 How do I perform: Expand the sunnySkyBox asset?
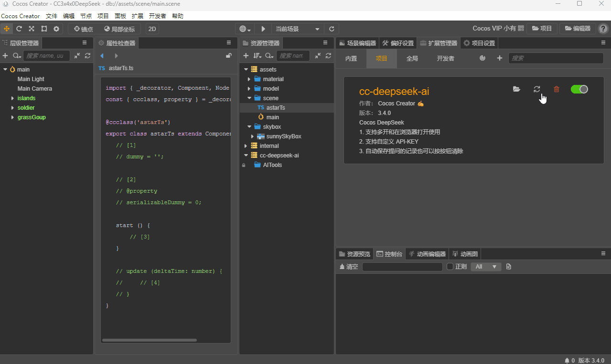[x=252, y=136]
